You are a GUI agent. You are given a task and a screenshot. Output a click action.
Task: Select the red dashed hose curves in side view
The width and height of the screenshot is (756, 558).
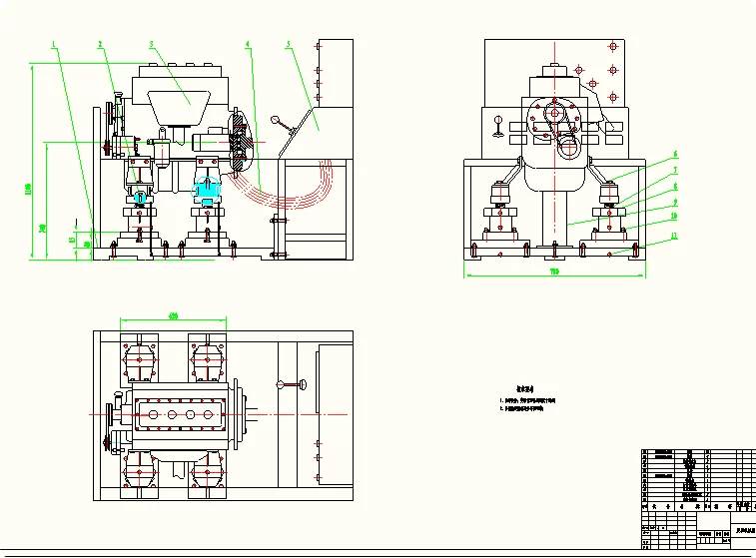click(285, 186)
